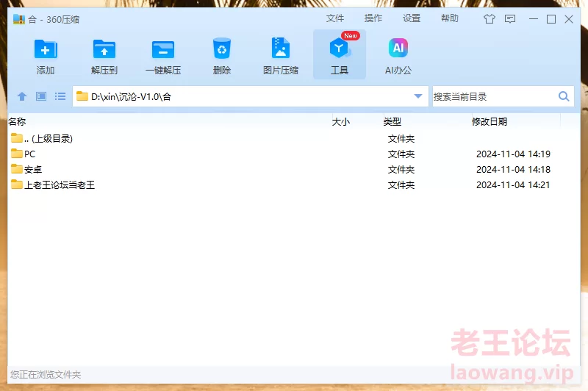The image size is (588, 391).
Task: Click the address path D:\xin\沉沦-V1.0\合
Action: [132, 97]
